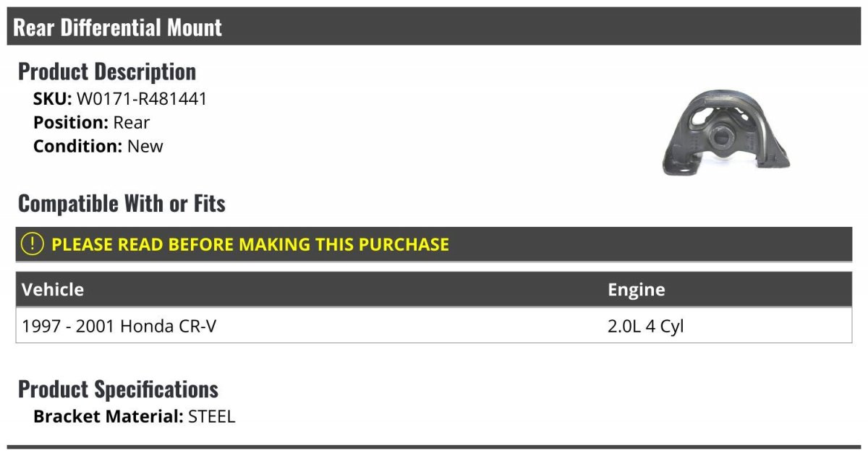Click the "Condition:" label

tap(78, 146)
